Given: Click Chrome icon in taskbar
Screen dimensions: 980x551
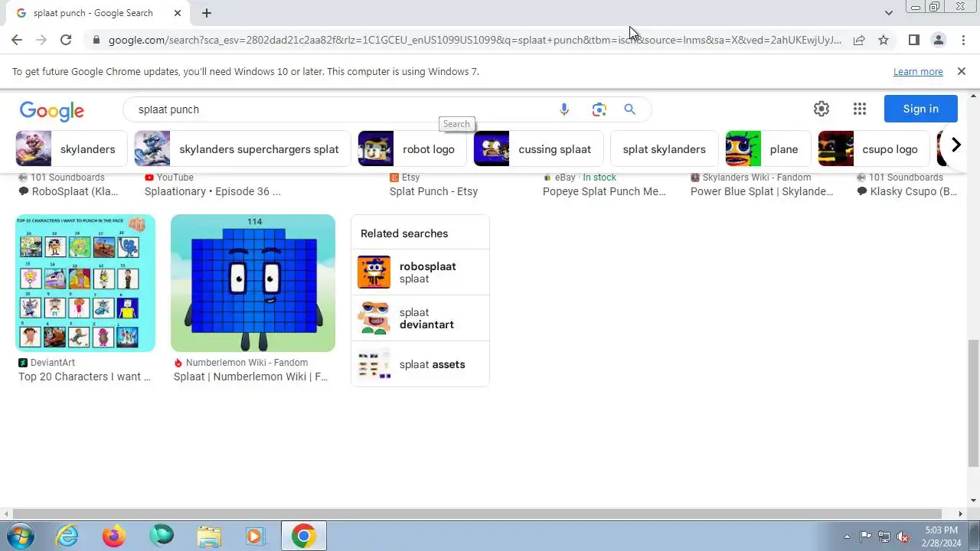Looking at the screenshot, I should pyautogui.click(x=303, y=536).
